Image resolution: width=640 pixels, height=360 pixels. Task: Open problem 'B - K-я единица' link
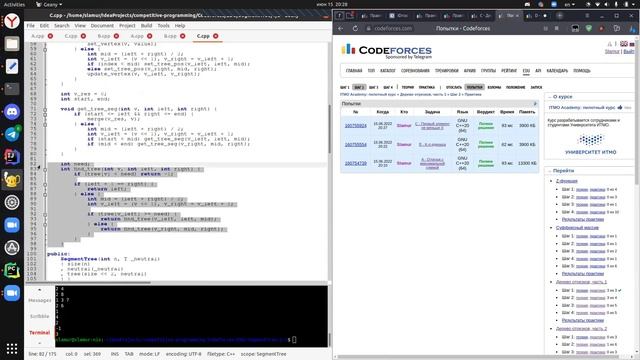pos(432,144)
